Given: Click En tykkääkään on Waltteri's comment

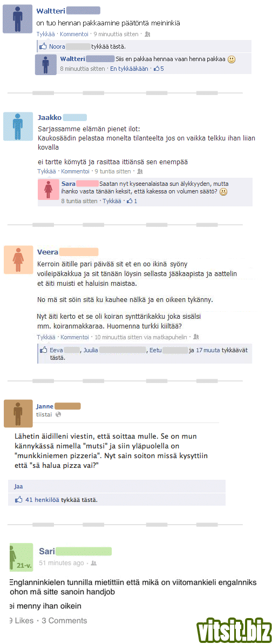Looking at the screenshot, I should (x=129, y=69).
